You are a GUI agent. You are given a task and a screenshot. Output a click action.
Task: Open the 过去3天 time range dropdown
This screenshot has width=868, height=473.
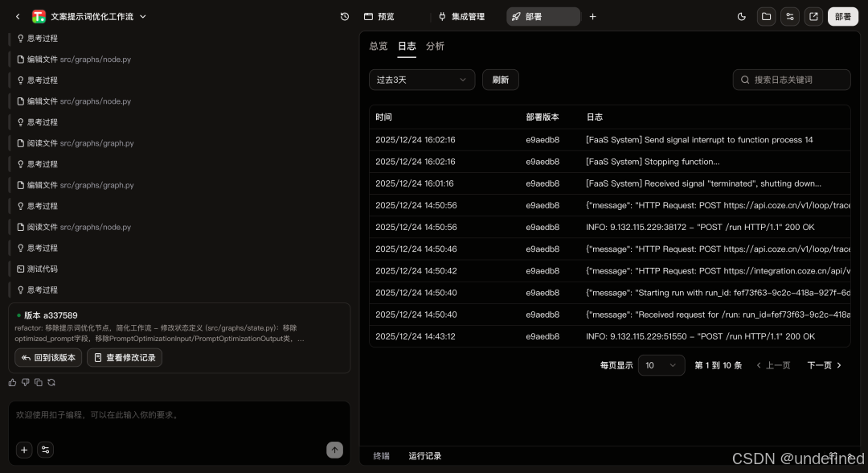coord(422,80)
